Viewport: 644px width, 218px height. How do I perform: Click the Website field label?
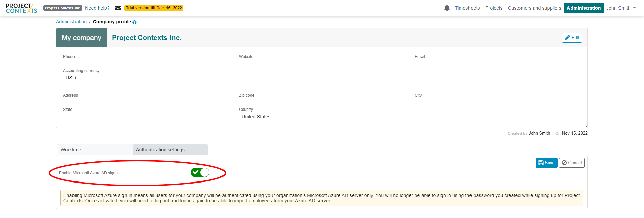point(246,57)
